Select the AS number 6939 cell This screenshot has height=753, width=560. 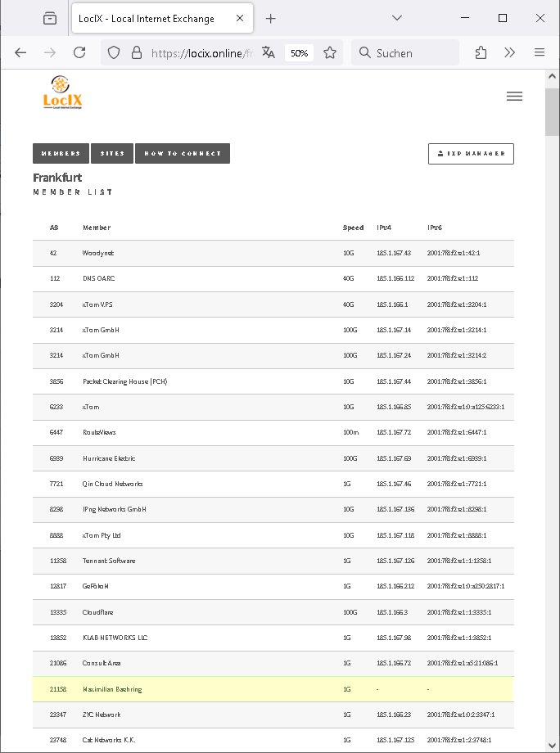56,458
